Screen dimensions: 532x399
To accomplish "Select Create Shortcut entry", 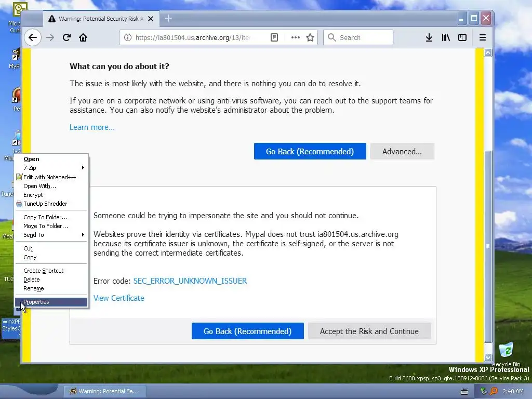I will [x=51, y=270].
